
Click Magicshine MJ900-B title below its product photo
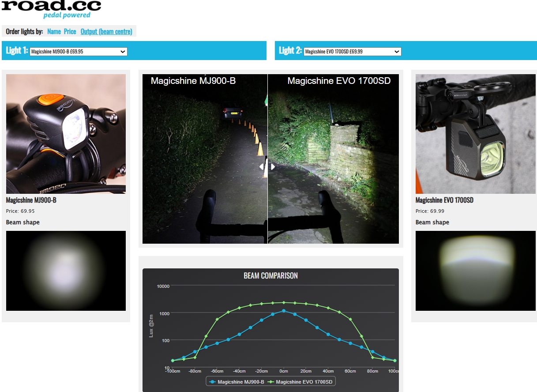(31, 200)
